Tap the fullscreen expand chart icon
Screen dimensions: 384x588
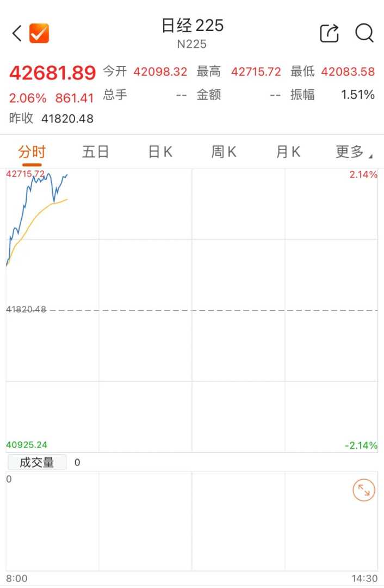tap(363, 491)
